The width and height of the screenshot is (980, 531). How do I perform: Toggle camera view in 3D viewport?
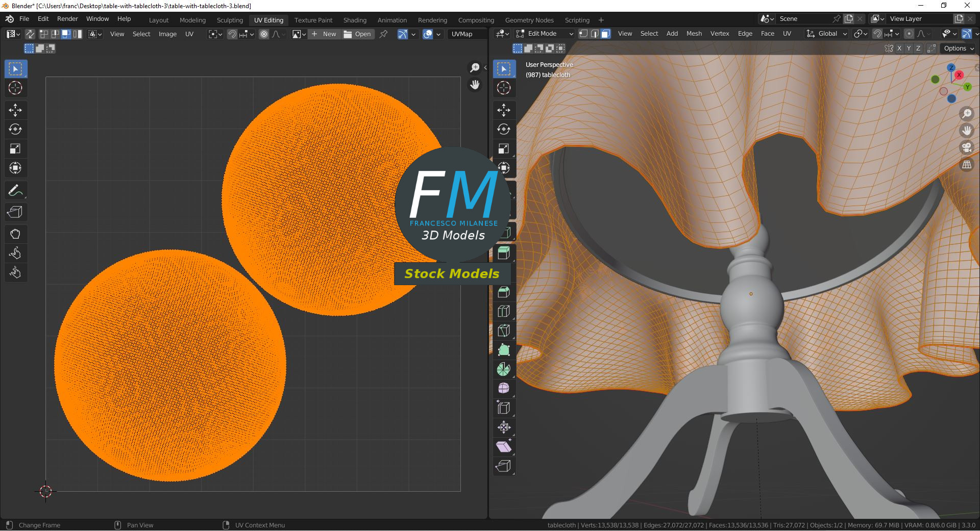click(967, 148)
